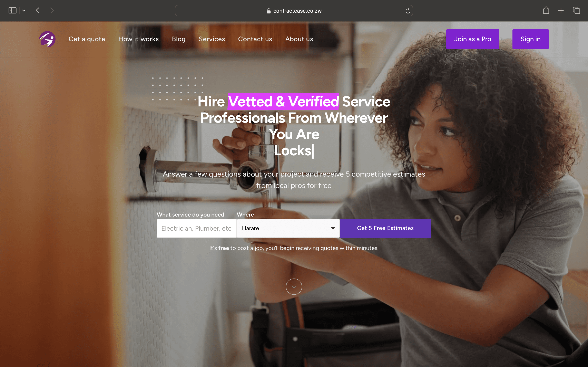Open Get a quote menu item
The height and width of the screenshot is (367, 588).
(87, 39)
